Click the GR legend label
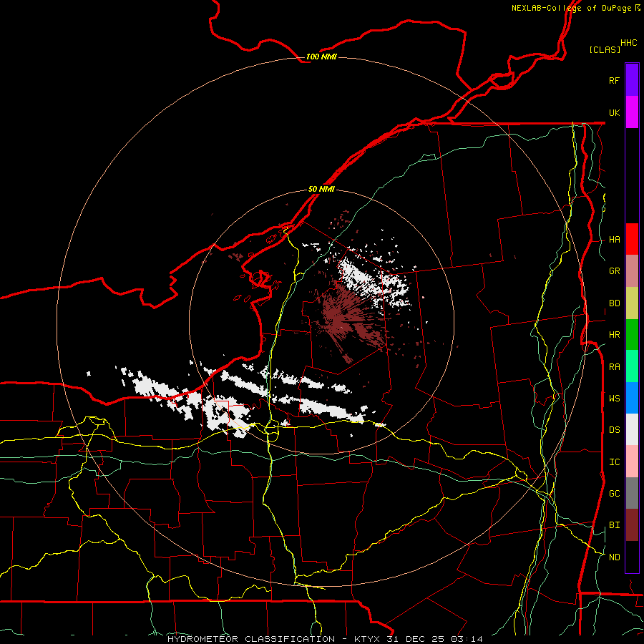The width and height of the screenshot is (644, 644). click(615, 271)
